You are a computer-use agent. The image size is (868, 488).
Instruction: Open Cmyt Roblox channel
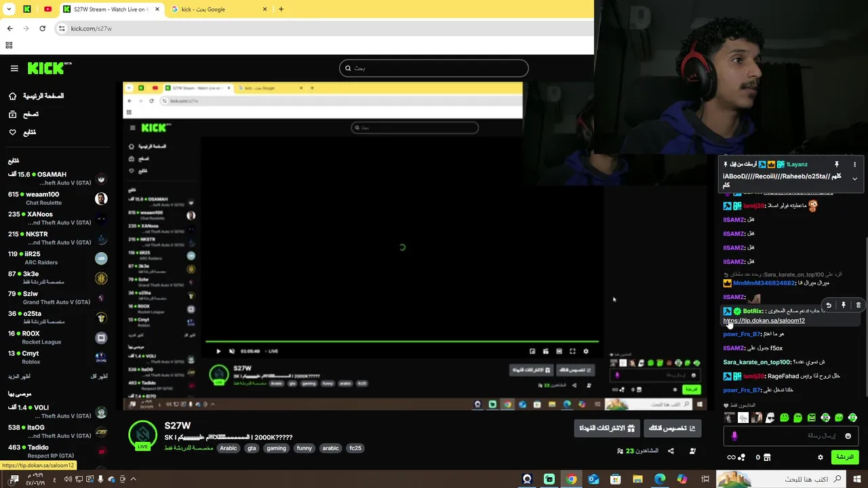point(58,357)
